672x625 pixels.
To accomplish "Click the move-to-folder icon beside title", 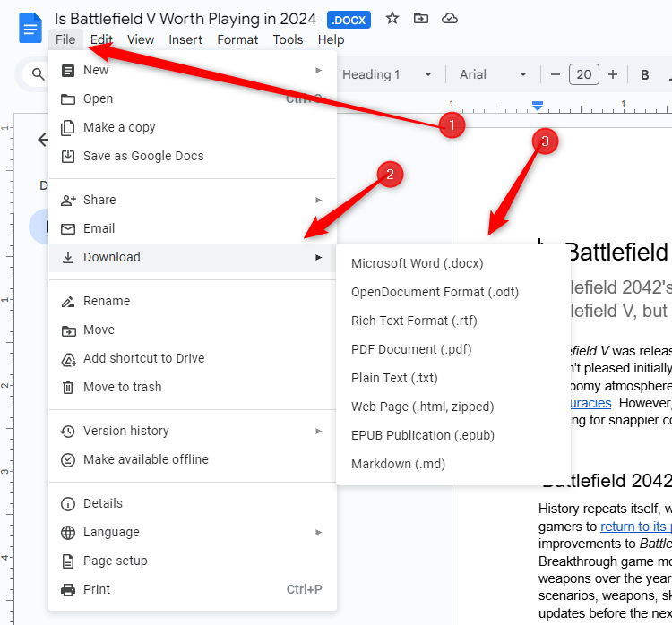I will click(421, 19).
